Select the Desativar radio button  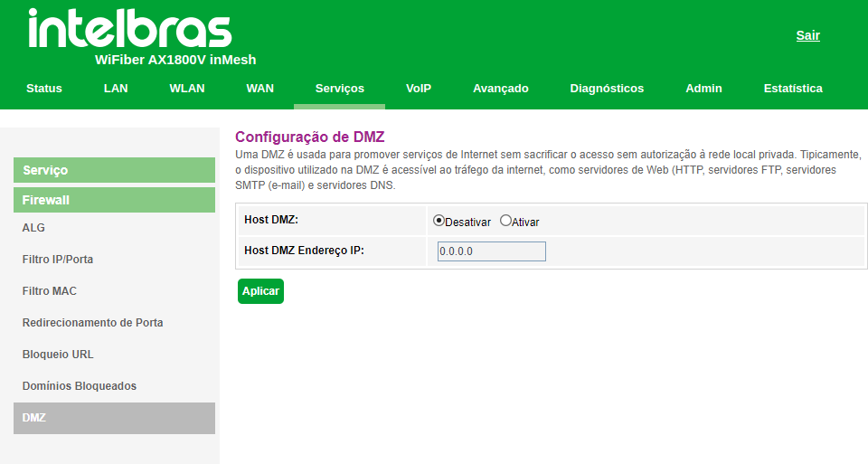[439, 221]
